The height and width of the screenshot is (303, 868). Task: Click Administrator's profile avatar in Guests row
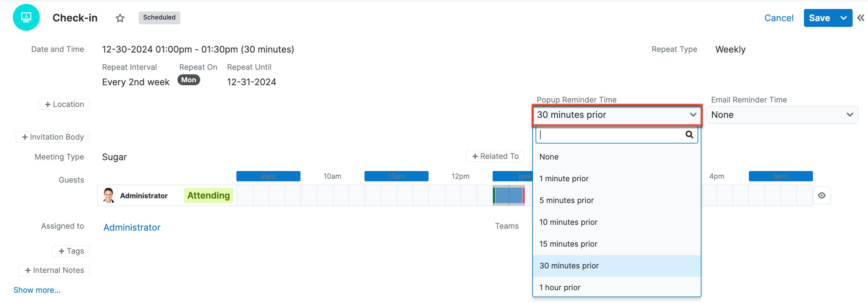pyautogui.click(x=109, y=195)
